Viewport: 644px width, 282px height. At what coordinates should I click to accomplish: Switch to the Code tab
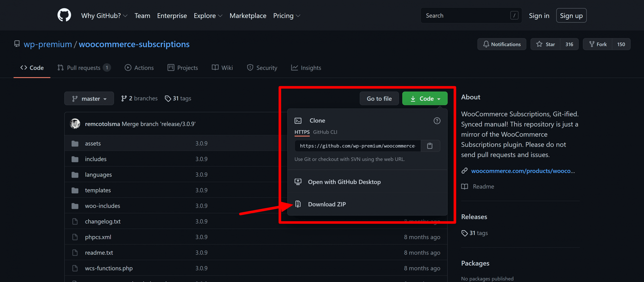click(32, 68)
